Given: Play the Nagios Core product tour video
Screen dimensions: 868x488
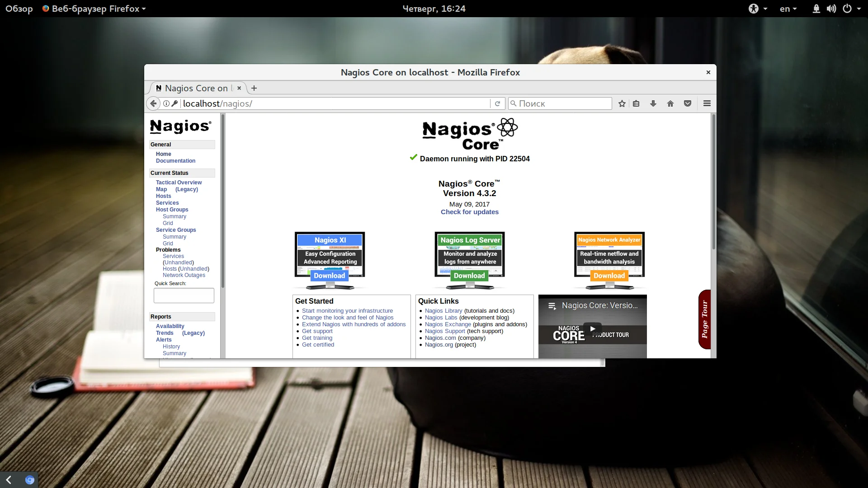Looking at the screenshot, I should (x=592, y=328).
